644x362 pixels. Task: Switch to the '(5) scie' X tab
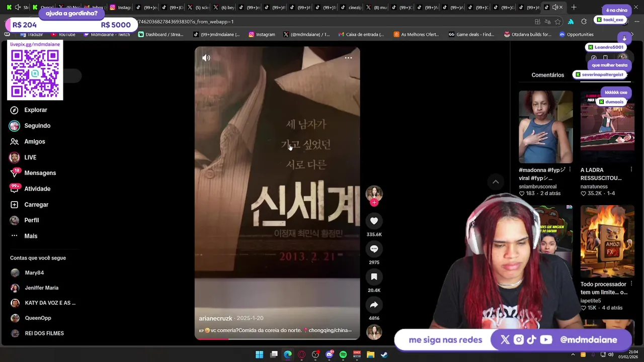click(x=197, y=8)
